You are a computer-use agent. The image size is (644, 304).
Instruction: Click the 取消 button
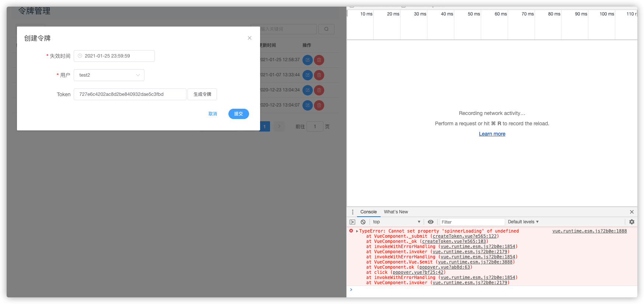(x=213, y=114)
